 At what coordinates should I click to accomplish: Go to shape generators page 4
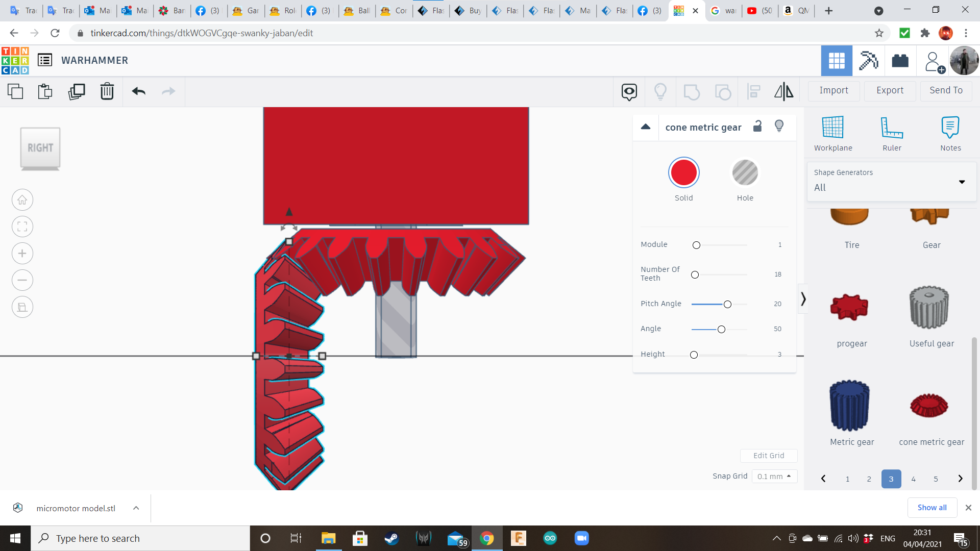tap(913, 479)
